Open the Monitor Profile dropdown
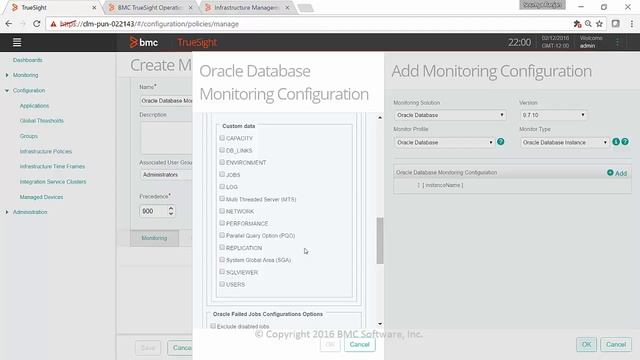Viewport: 640px width, 360px height. 444,142
